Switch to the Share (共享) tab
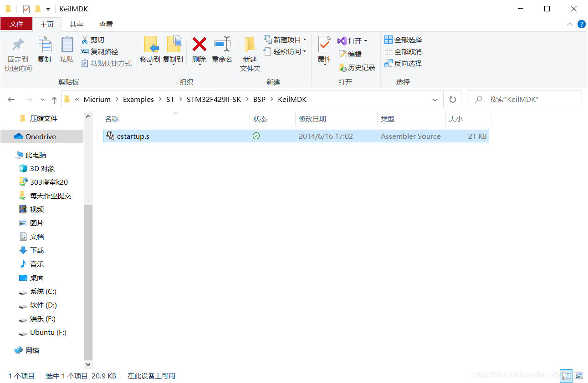588x383 pixels. [77, 24]
